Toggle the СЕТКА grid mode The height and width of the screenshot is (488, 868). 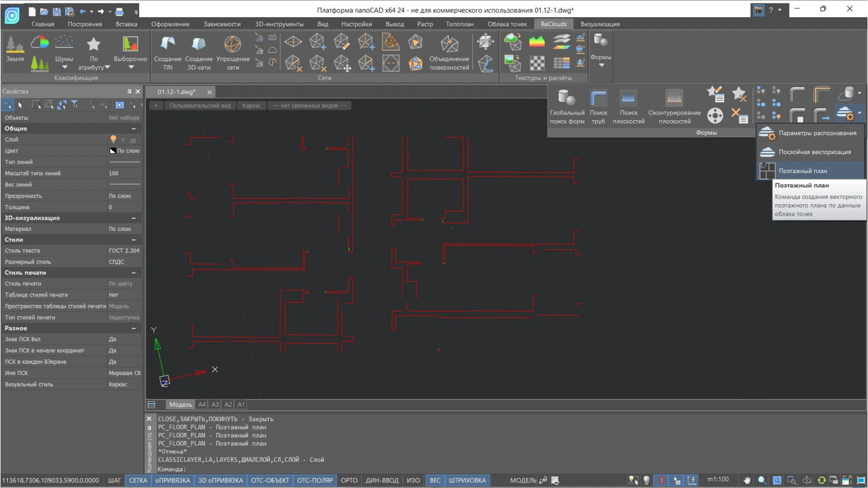point(138,480)
